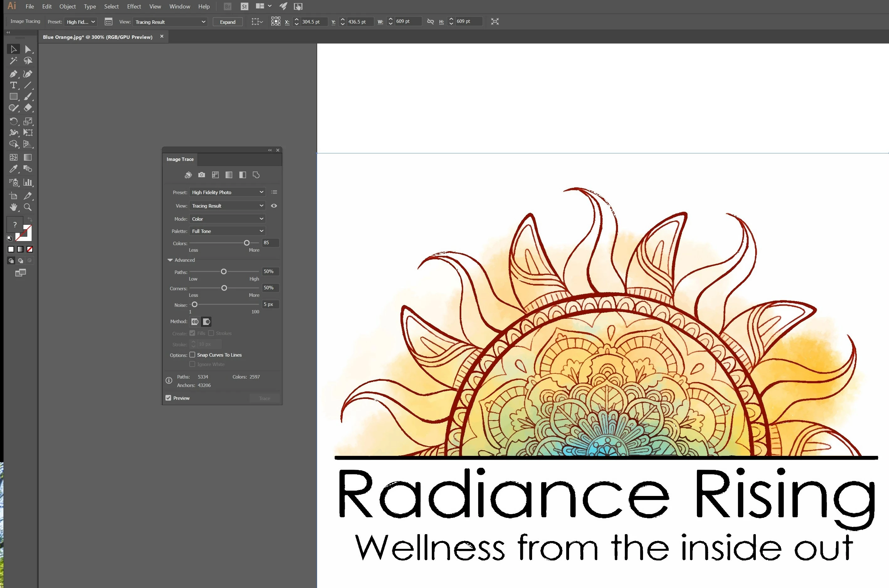The height and width of the screenshot is (588, 889).
Task: Open the Palette dropdown showing Full Tone
Action: [227, 231]
